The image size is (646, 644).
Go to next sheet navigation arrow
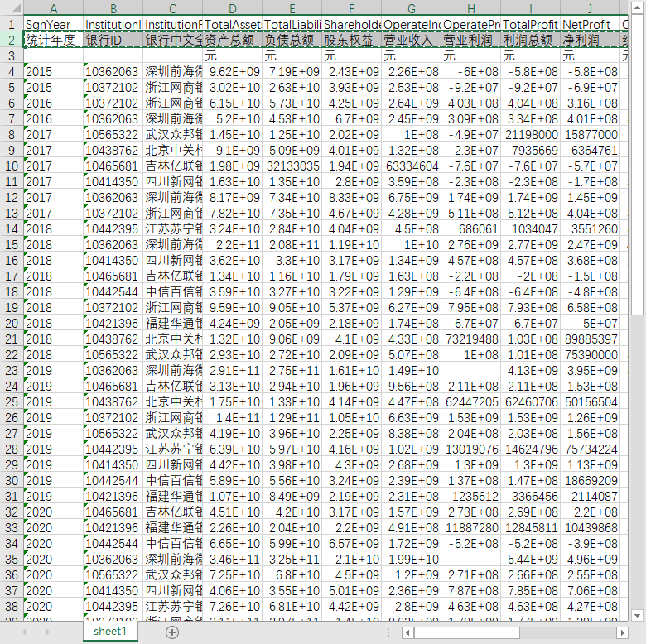(x=48, y=632)
